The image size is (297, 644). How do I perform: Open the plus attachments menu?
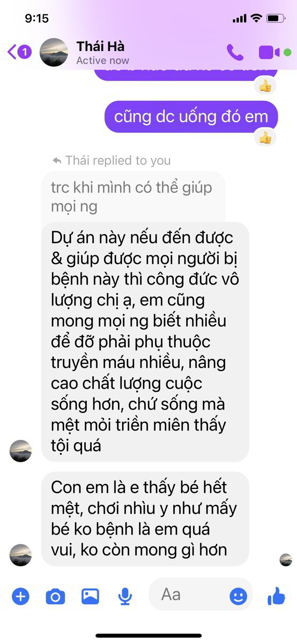pos(20,596)
